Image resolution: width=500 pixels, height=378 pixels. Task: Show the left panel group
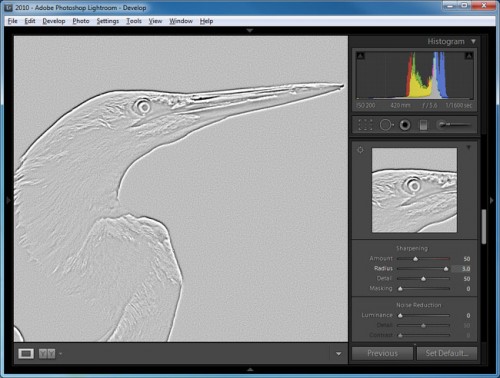(x=8, y=200)
